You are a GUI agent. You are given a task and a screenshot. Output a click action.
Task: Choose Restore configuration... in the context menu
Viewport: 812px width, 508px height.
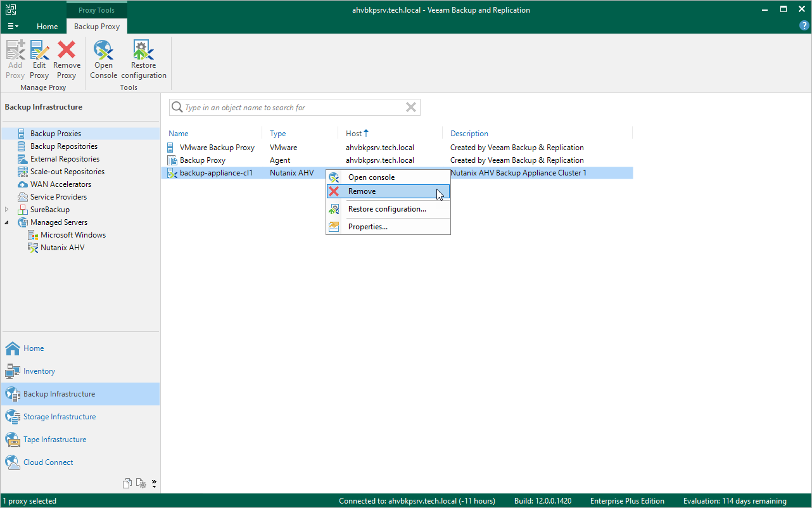pos(388,209)
